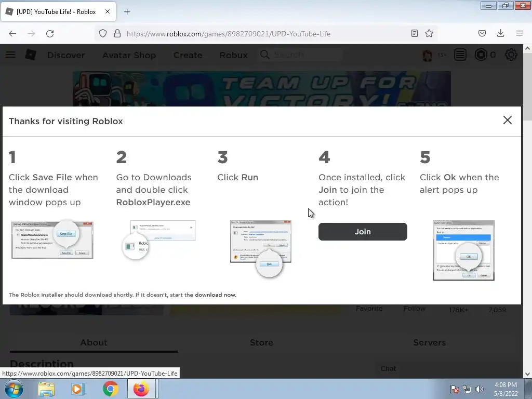Open the Avatar Shop menu item
532x399 pixels.
pyautogui.click(x=129, y=55)
